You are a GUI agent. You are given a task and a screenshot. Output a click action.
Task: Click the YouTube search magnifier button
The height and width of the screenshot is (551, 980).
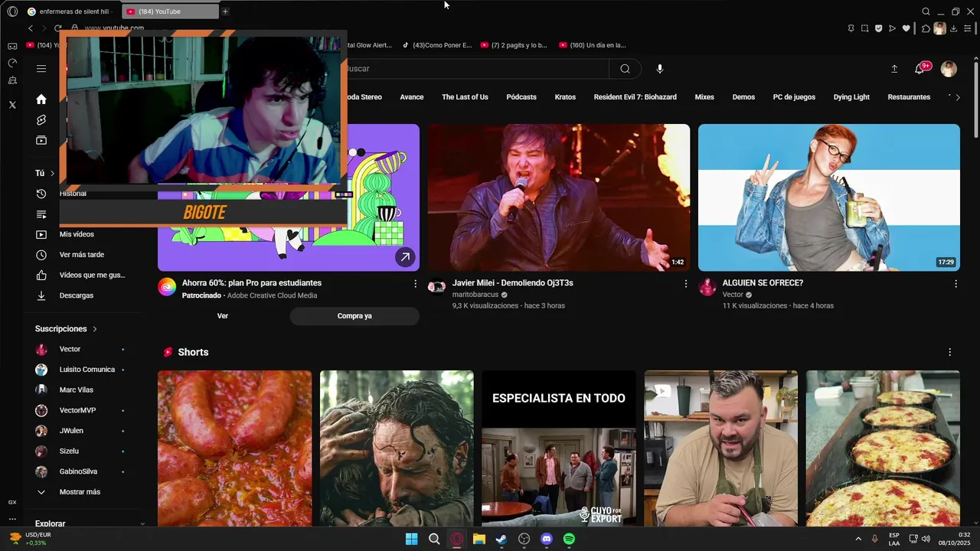[x=625, y=69]
